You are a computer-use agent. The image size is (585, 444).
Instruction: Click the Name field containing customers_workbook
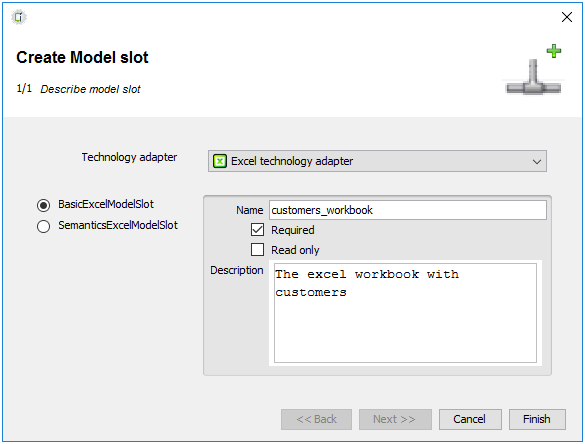[x=408, y=210]
